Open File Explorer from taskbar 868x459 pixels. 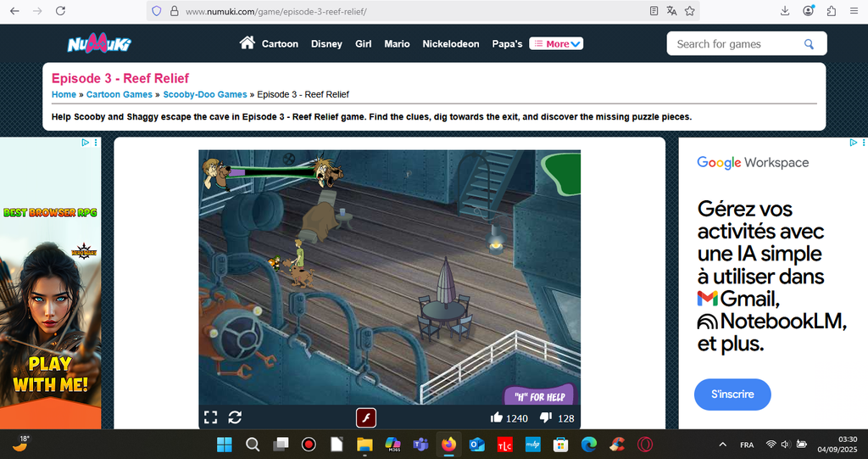tap(364, 445)
